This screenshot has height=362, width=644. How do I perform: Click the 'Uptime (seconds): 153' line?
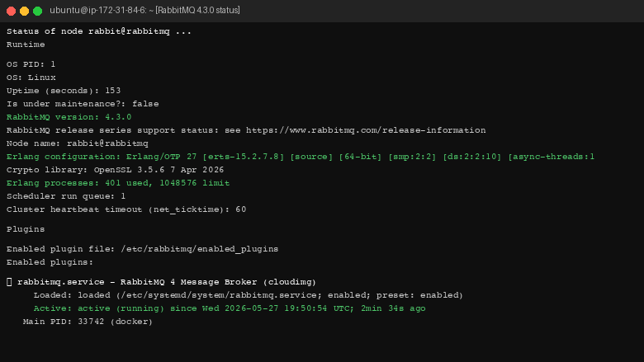pyautogui.click(x=64, y=91)
